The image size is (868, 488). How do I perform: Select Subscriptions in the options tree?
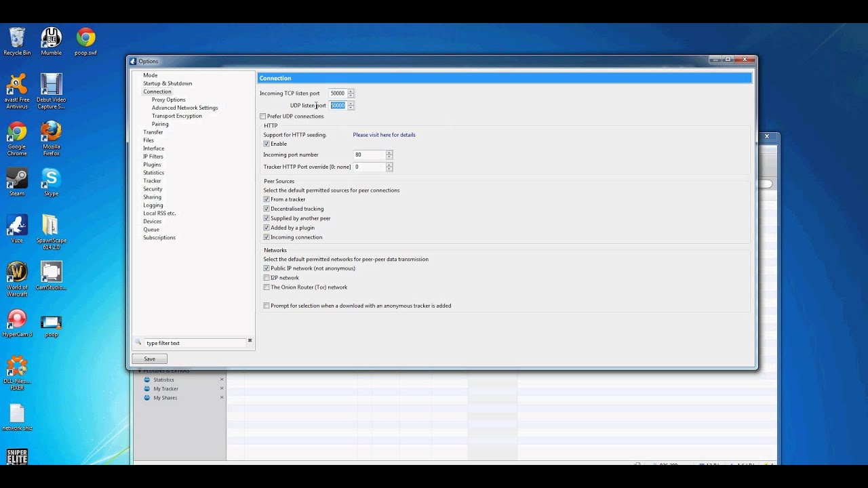click(159, 238)
